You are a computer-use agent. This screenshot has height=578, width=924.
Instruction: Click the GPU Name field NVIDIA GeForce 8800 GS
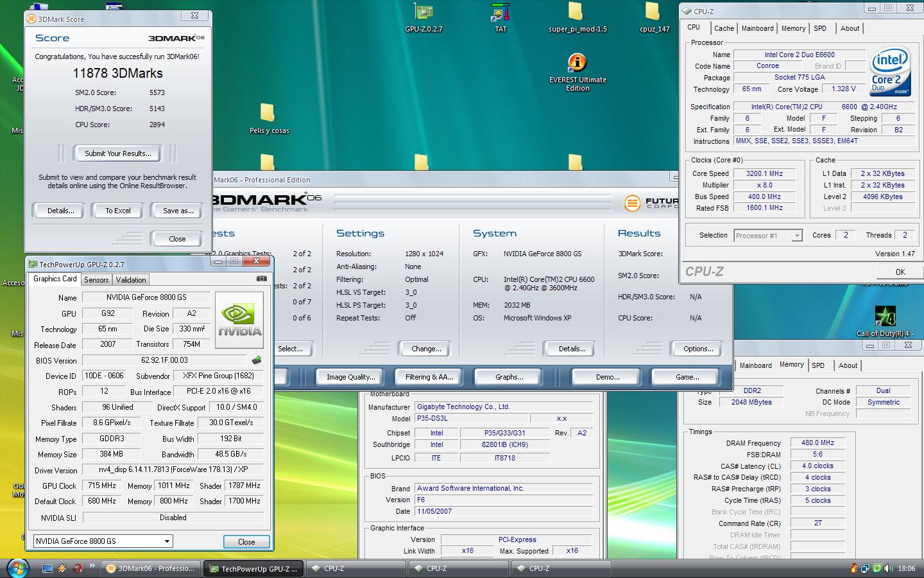point(146,297)
